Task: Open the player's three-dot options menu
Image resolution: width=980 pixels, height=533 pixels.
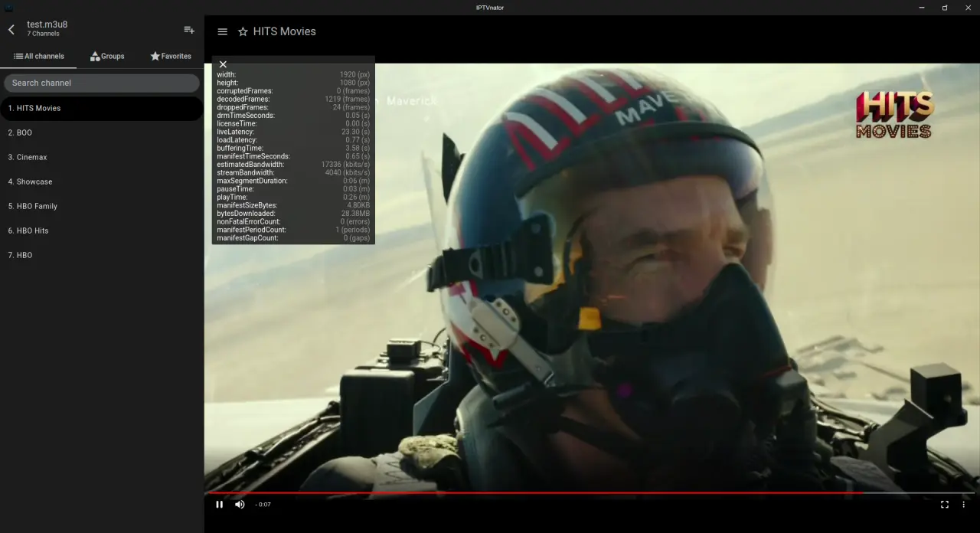Action: (964, 504)
